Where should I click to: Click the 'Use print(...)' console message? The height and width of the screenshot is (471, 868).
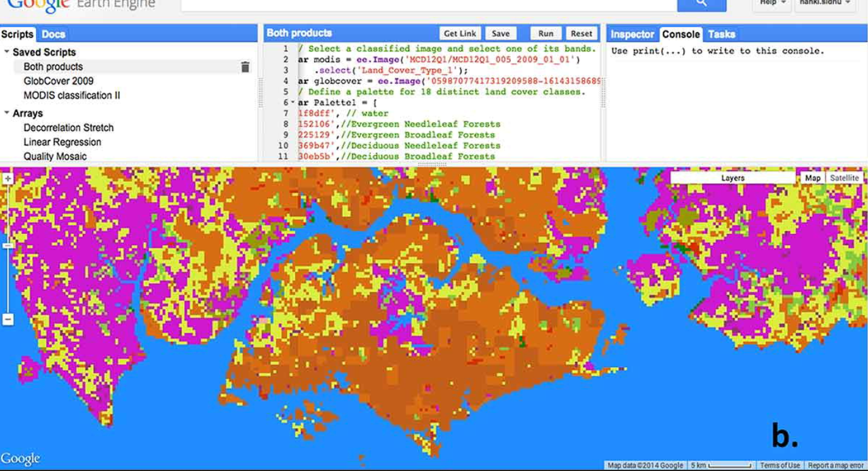718,51
